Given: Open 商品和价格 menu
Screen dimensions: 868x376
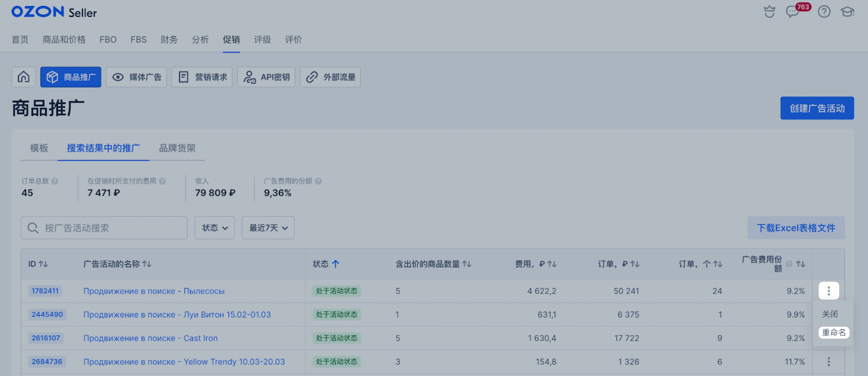Looking at the screenshot, I should click(x=64, y=40).
